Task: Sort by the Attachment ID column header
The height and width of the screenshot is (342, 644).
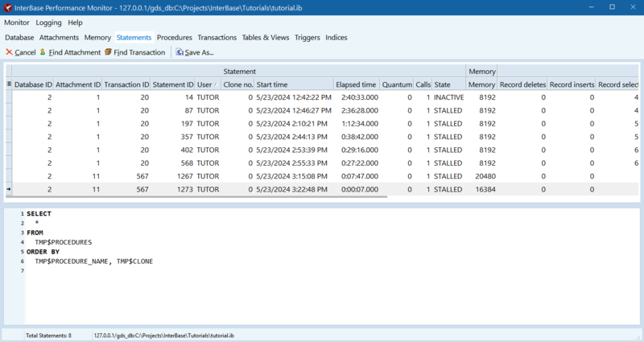Action: [78, 84]
